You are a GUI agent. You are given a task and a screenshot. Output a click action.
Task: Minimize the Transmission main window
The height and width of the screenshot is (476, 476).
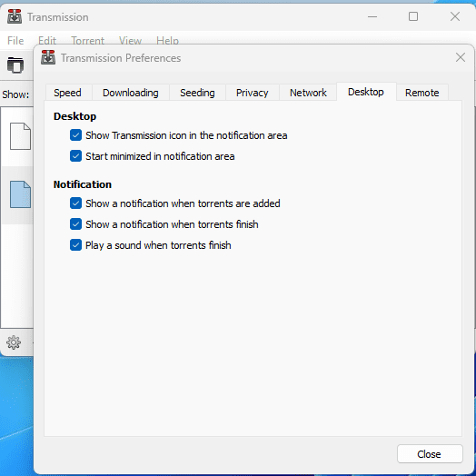[372, 16]
